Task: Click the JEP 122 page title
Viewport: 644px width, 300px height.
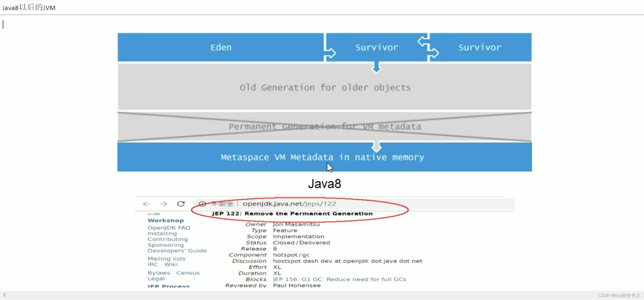Action: pos(292,214)
